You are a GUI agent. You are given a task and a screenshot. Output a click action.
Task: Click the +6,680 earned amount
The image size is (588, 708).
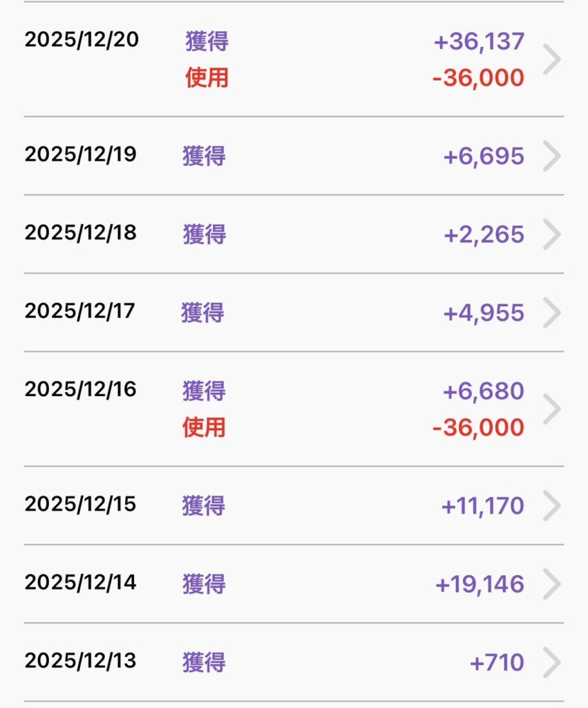(x=484, y=391)
